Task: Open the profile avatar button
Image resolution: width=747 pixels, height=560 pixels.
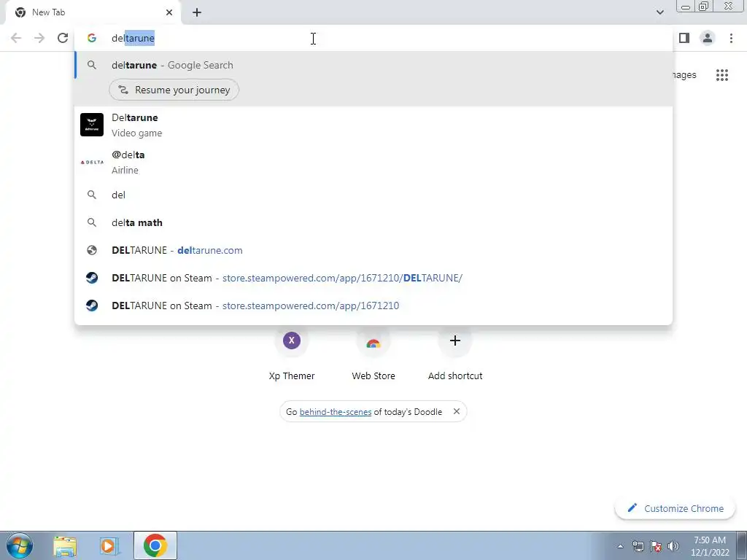Action: click(x=708, y=38)
